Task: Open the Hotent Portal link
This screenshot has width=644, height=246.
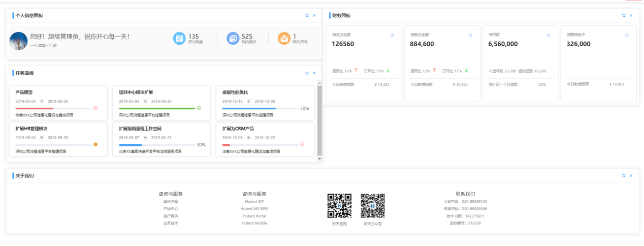Action: point(254,216)
